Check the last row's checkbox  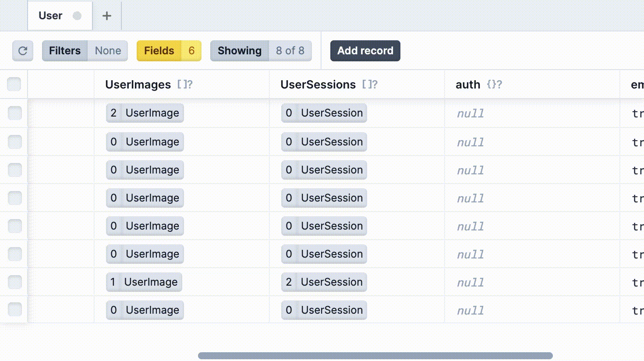coord(15,309)
